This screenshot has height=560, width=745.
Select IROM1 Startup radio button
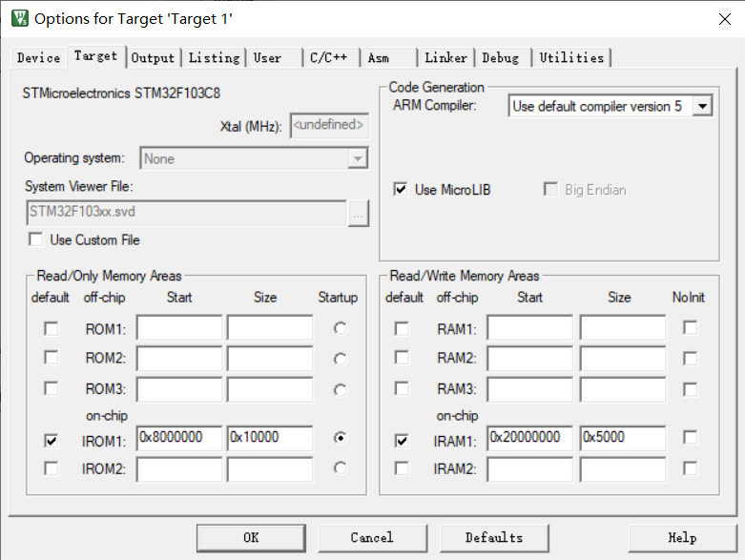coord(340,438)
